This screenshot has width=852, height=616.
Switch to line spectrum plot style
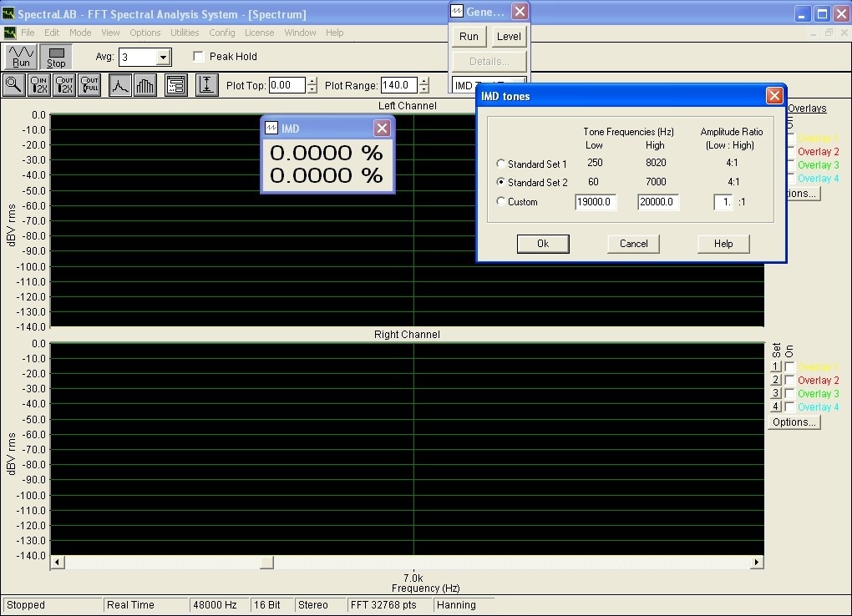click(x=119, y=85)
